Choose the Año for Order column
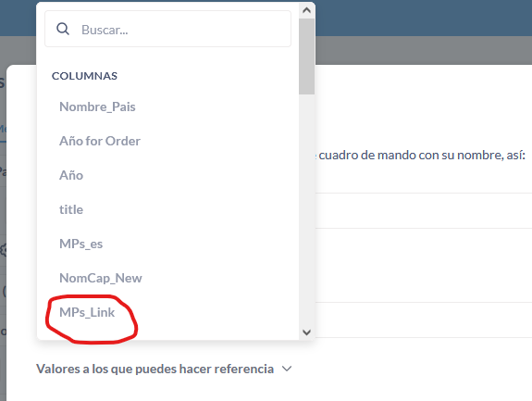Screen dimensions: 532x401 click(x=100, y=142)
